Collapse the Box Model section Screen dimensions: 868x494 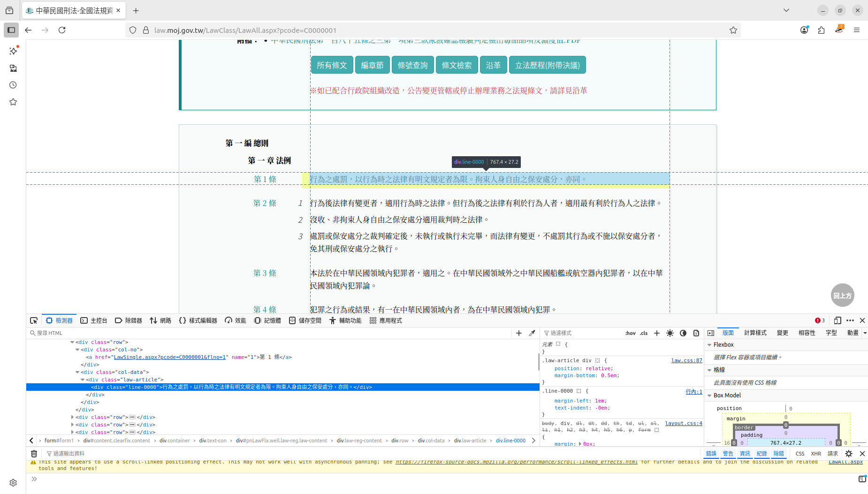point(709,395)
